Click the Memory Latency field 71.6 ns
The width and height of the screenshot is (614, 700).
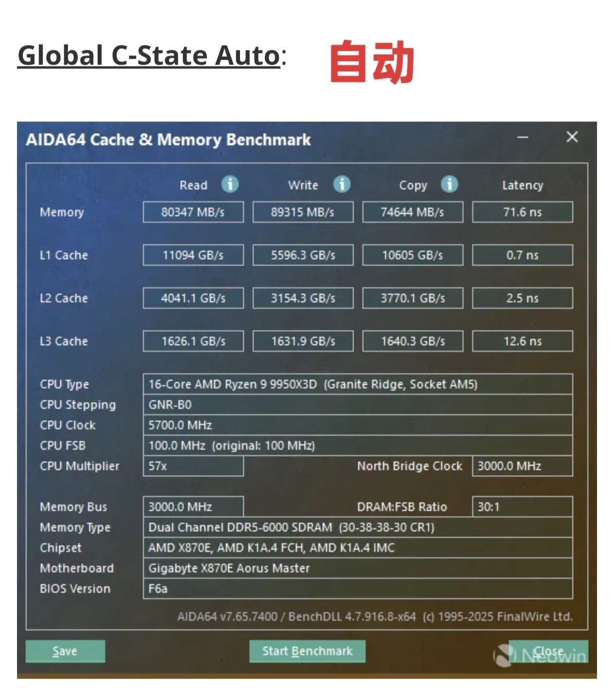522,212
